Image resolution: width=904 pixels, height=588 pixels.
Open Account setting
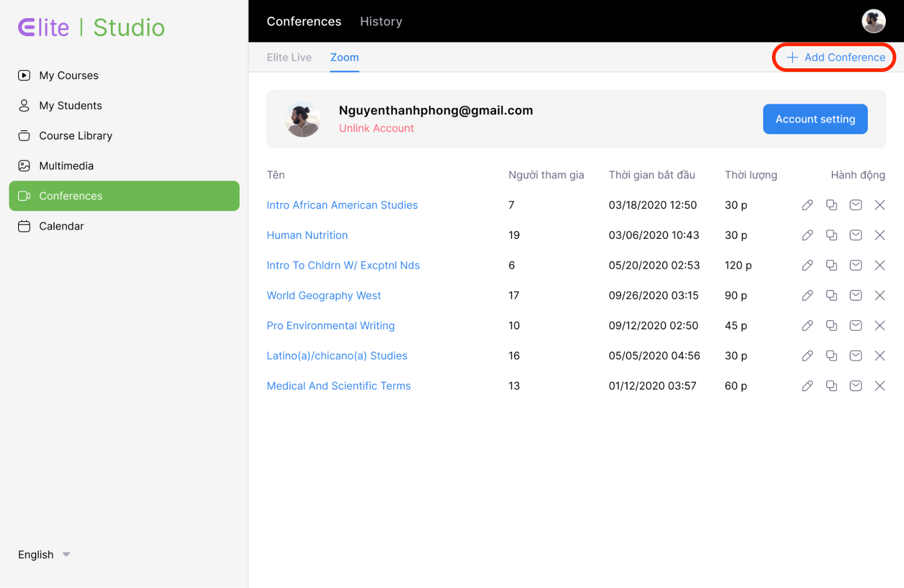point(815,119)
